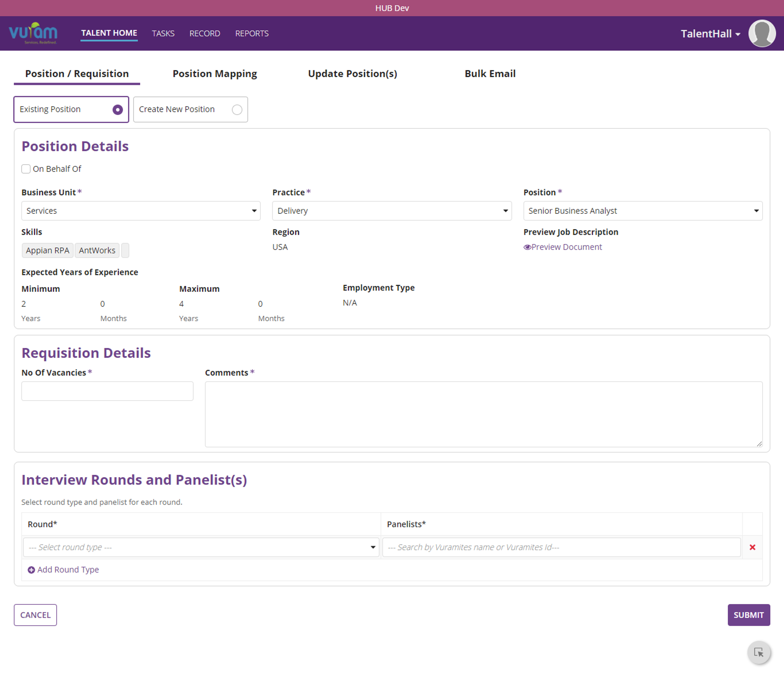Click the plus icon beside Add Round Type
This screenshot has width=784, height=674.
(x=31, y=570)
